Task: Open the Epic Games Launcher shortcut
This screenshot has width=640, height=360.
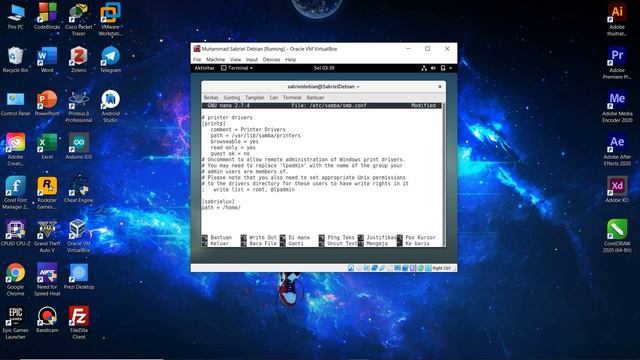Action: click(x=16, y=322)
